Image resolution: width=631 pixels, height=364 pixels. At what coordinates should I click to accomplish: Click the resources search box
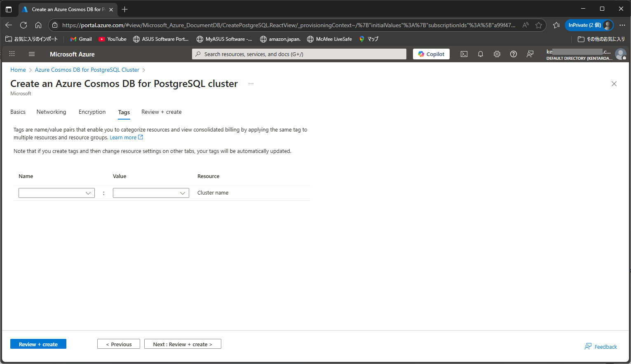[x=299, y=54]
